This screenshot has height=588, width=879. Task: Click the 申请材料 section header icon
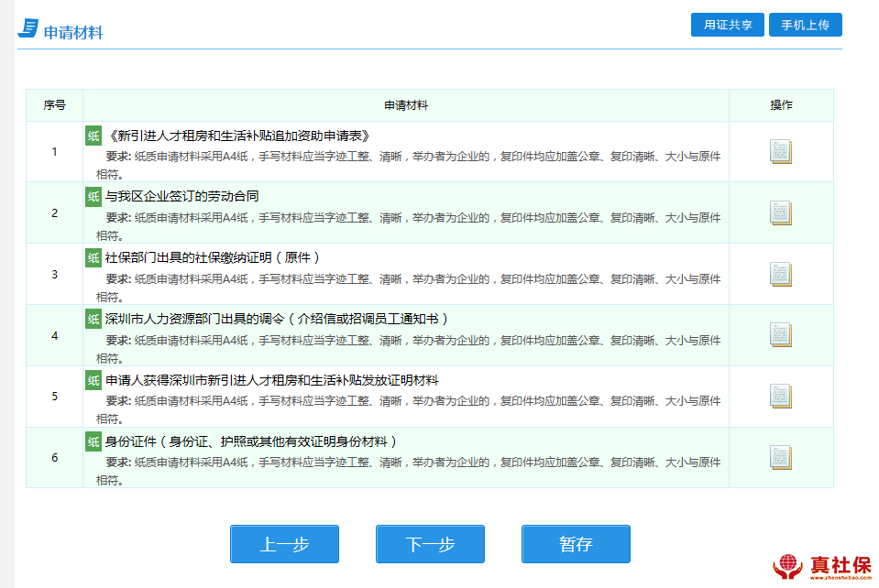(x=28, y=29)
